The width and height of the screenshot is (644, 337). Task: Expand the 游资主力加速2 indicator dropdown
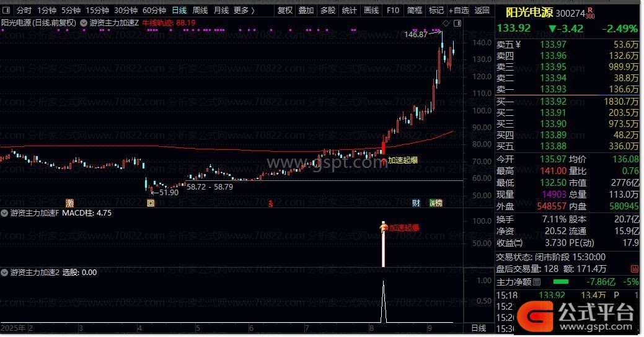pyautogui.click(x=4, y=273)
